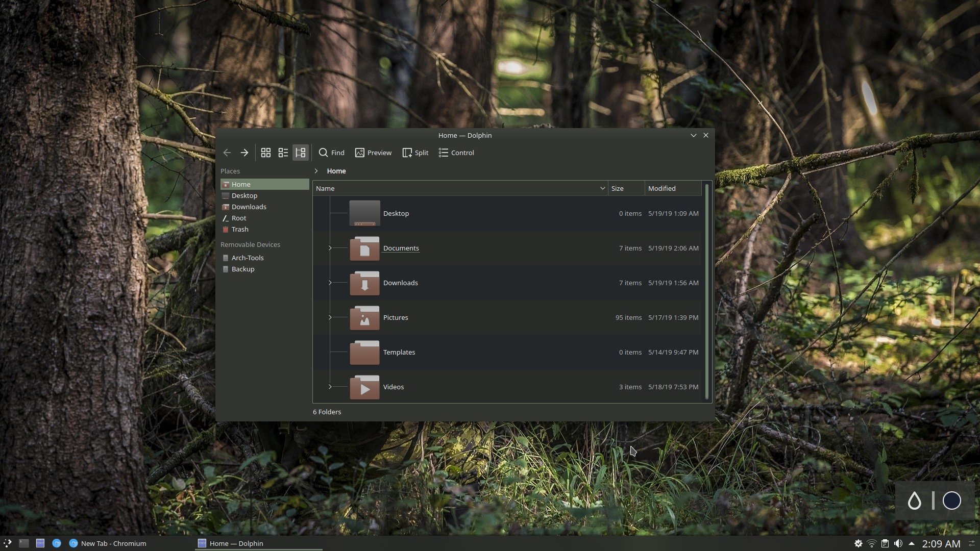Open Downloads in Places panel

[264, 207]
